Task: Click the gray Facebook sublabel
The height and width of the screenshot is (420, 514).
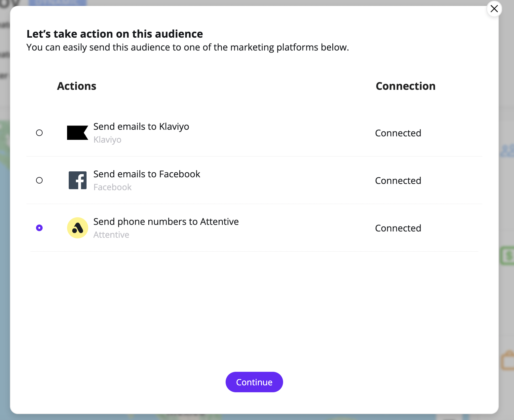Action: [113, 187]
